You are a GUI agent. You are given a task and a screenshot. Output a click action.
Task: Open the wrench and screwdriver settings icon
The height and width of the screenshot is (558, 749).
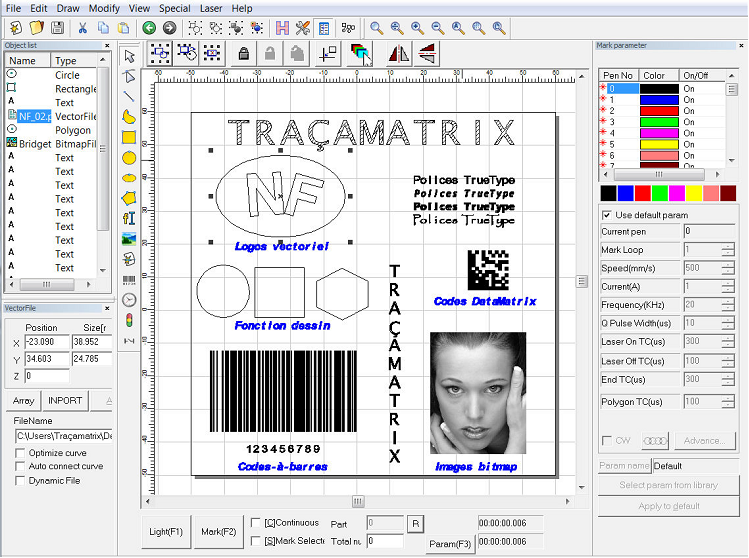coord(302,28)
